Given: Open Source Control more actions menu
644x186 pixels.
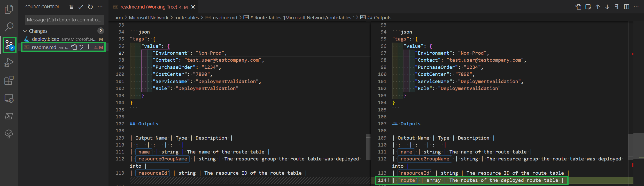Looking at the screenshot, I should pos(100,7).
